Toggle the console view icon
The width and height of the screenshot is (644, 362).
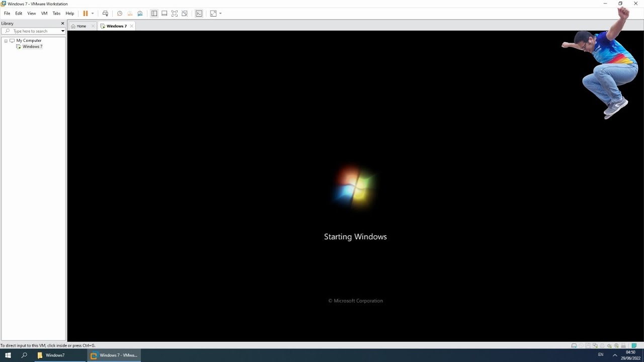199,14
